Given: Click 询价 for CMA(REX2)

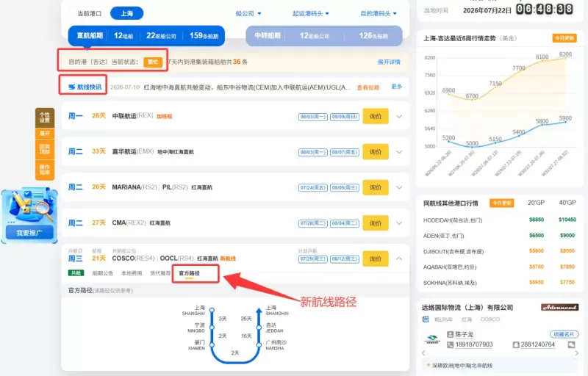Looking at the screenshot, I should (x=376, y=223).
